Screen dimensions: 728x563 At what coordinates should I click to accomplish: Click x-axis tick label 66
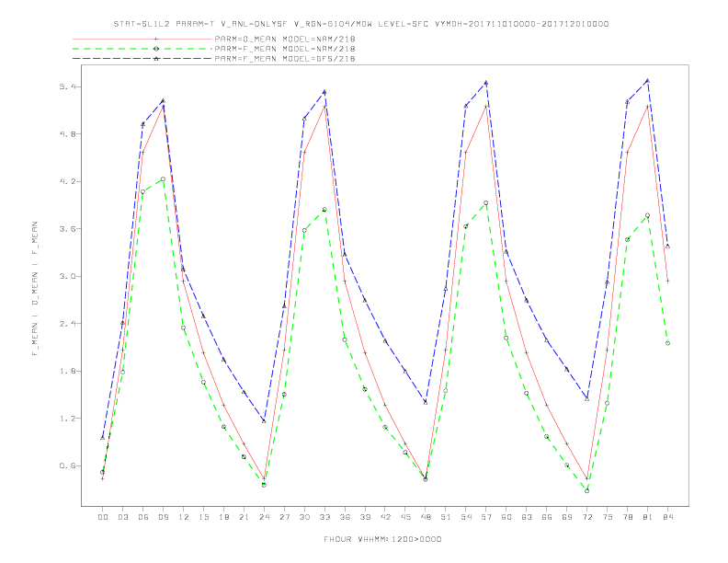547,517
